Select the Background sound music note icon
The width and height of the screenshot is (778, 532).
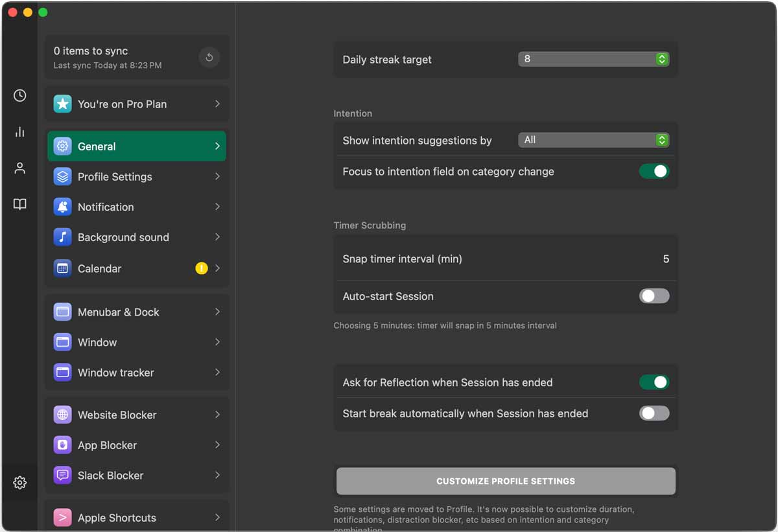[62, 237]
